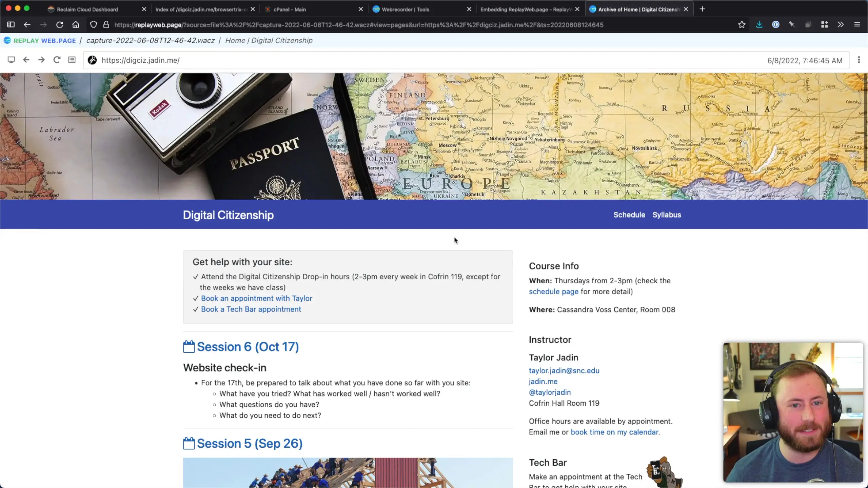
Task: Click Book a Tech Bar appointment
Action: 251,309
